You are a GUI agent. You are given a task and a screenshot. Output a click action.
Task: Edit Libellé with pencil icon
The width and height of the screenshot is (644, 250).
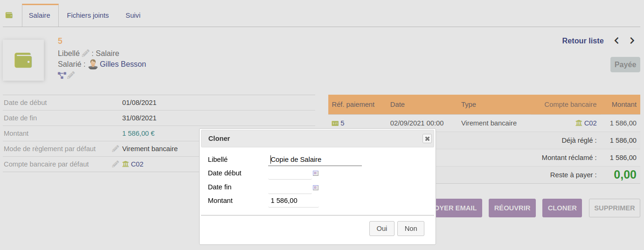point(86,53)
